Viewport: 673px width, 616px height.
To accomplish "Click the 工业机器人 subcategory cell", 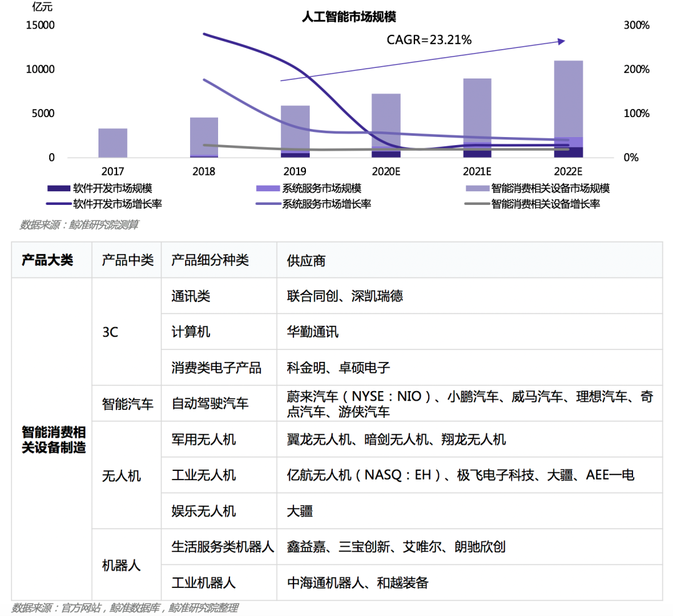I will pyautogui.click(x=204, y=583).
